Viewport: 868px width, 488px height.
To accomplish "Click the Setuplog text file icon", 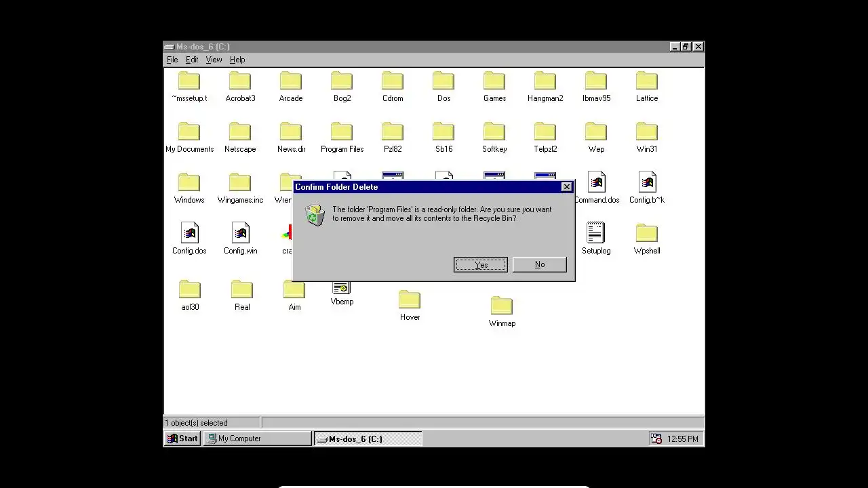I will [x=596, y=233].
